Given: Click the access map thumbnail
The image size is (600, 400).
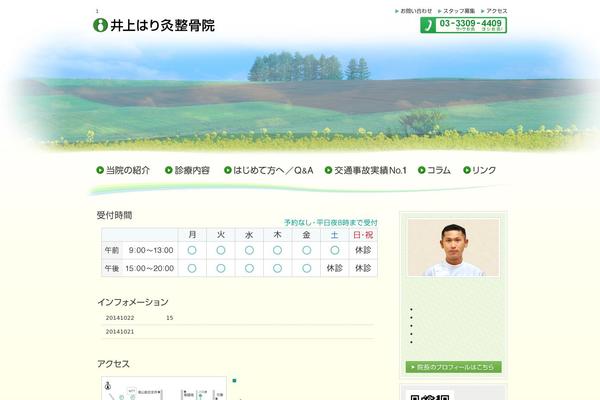Looking at the screenshot, I should (164, 388).
